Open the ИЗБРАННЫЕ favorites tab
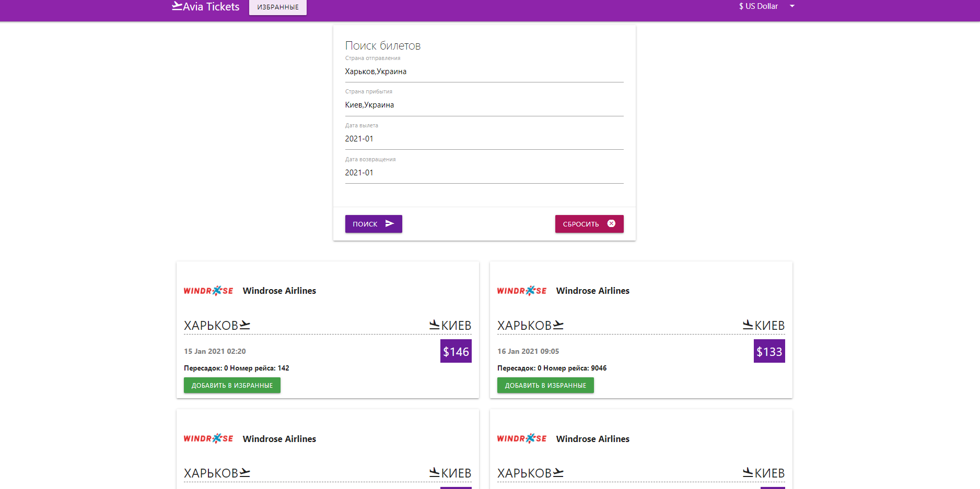 [277, 7]
